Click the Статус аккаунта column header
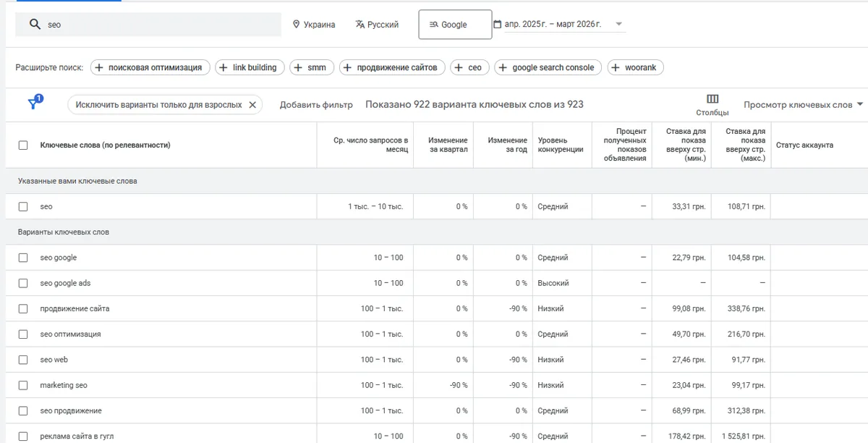Image resolution: width=868 pixels, height=443 pixels. point(804,145)
